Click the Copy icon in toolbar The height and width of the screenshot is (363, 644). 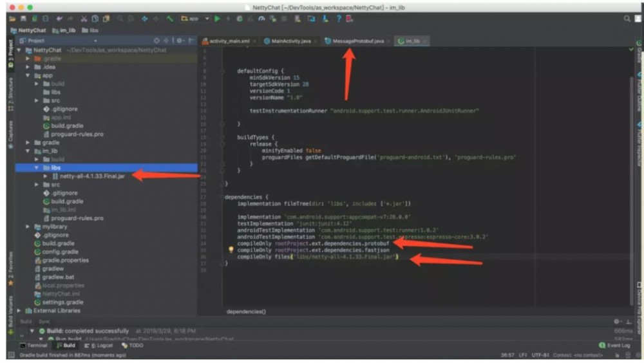point(95,19)
